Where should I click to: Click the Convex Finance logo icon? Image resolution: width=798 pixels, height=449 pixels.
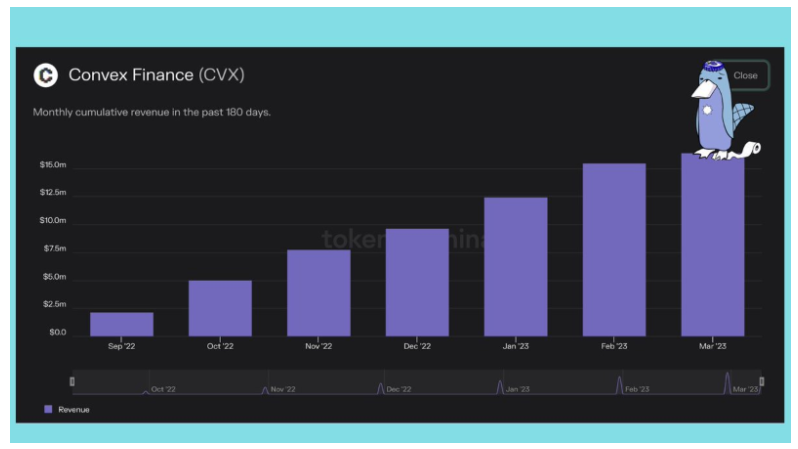point(45,75)
